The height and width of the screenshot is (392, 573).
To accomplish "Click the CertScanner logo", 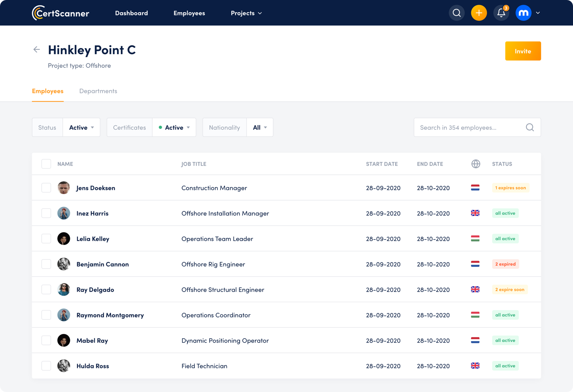I will click(x=60, y=13).
